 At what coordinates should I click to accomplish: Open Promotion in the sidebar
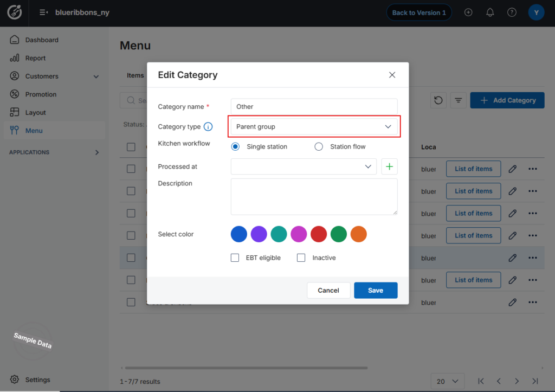coord(55,94)
